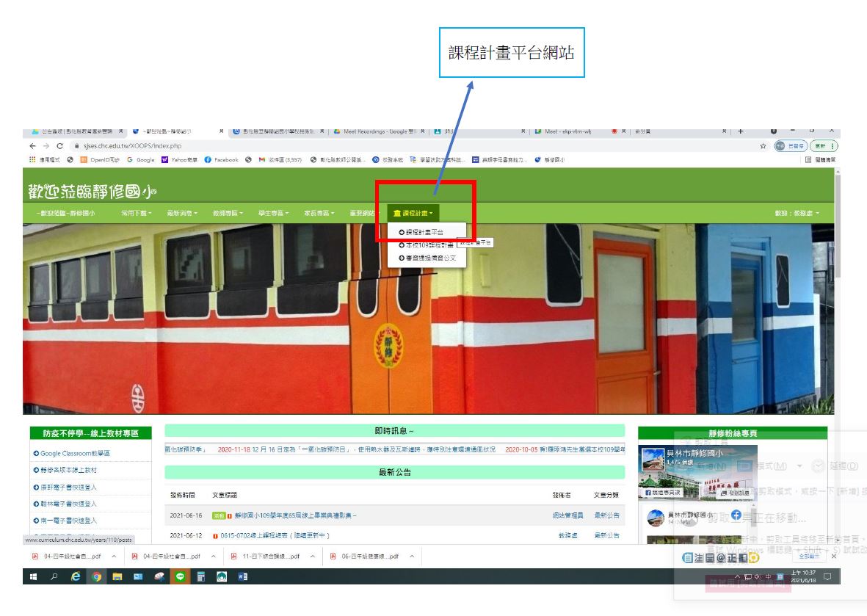Open the Calculator taskbar icon

200,577
